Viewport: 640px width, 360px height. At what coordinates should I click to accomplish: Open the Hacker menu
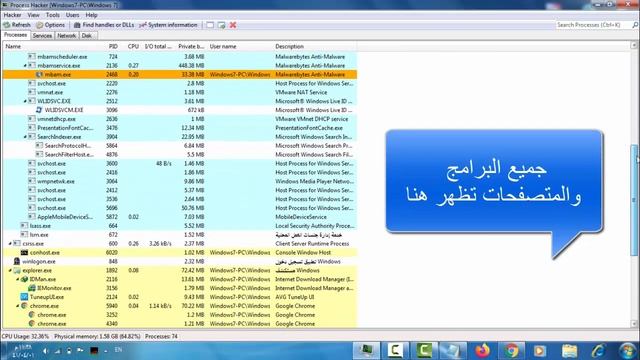[x=12, y=15]
